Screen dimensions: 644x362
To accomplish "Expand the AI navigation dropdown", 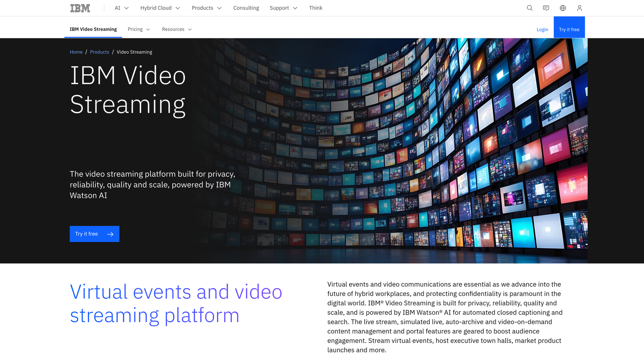I will 121,8.
